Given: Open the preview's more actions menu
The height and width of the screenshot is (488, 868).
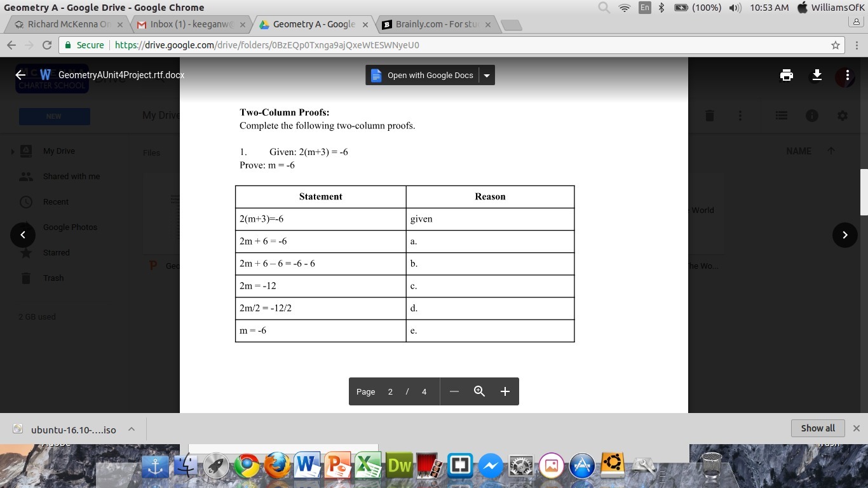Looking at the screenshot, I should pyautogui.click(x=848, y=75).
